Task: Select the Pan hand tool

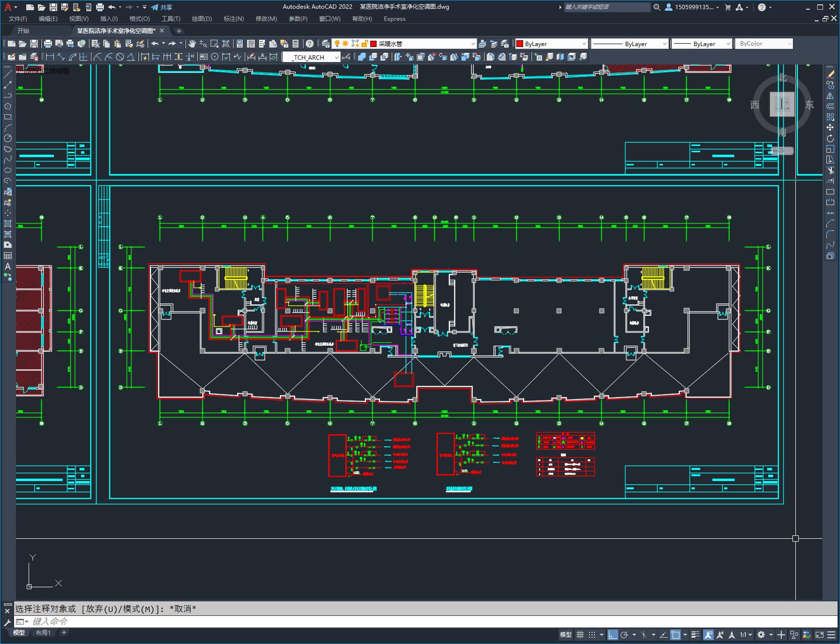Action: click(x=192, y=44)
